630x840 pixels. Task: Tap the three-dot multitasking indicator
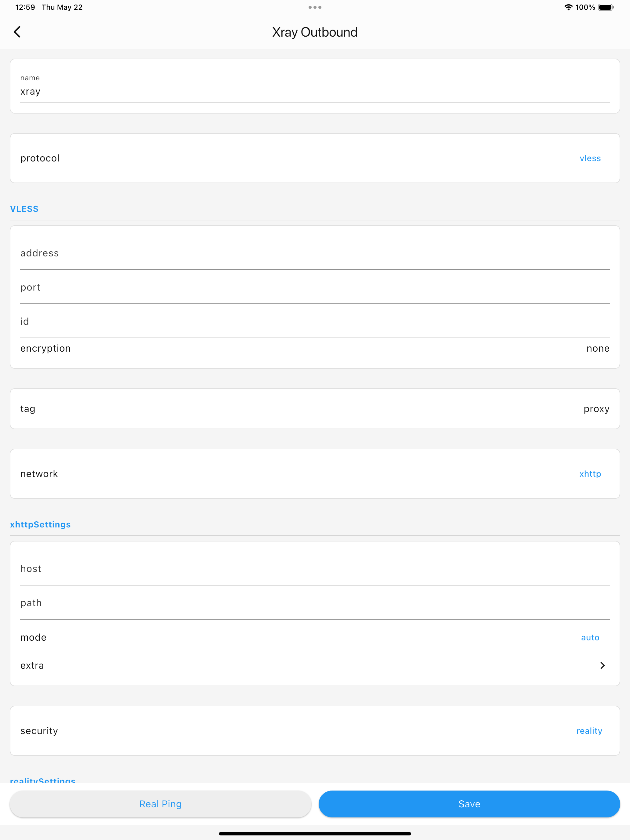point(315,7)
